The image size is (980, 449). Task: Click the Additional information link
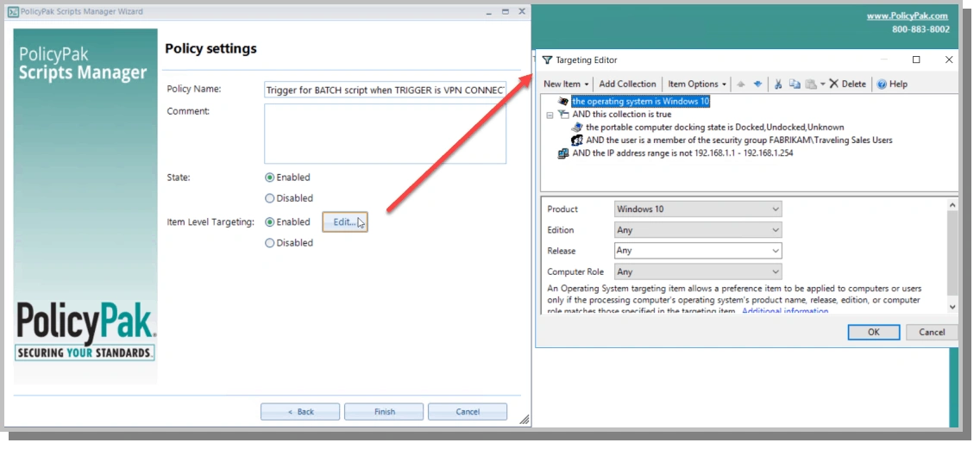(x=785, y=311)
